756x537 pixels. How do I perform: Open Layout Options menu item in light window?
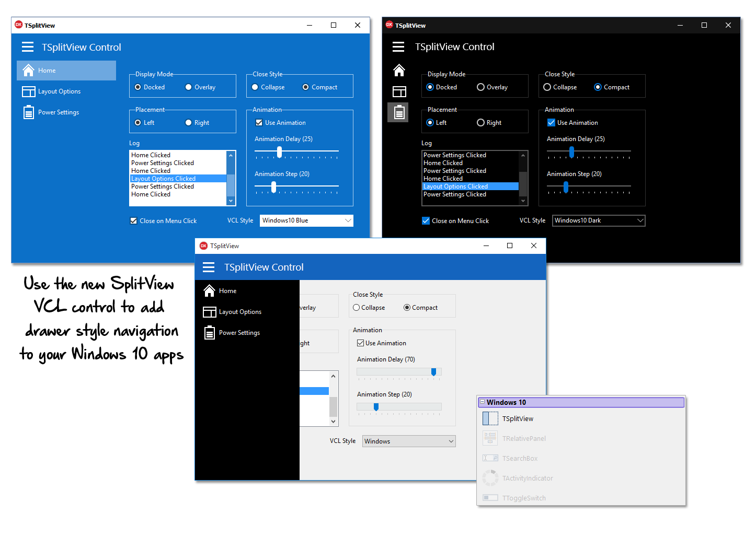(x=247, y=312)
